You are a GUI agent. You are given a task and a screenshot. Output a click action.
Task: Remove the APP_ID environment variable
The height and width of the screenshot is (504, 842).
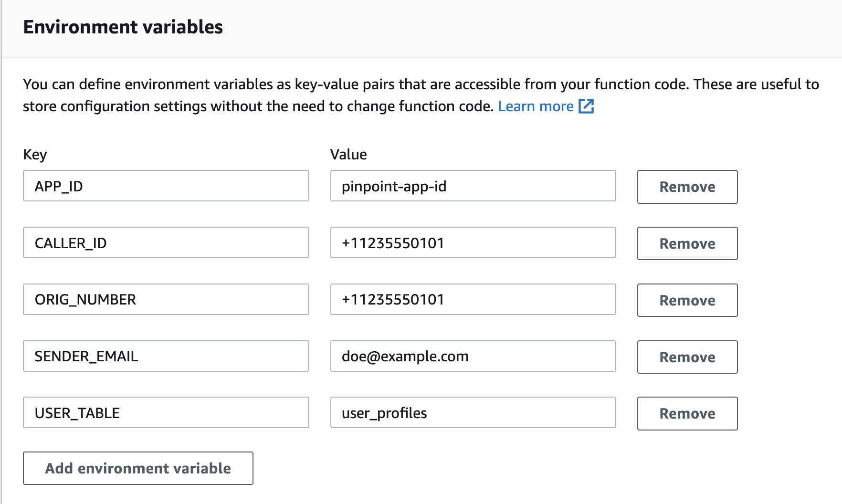[x=687, y=187]
